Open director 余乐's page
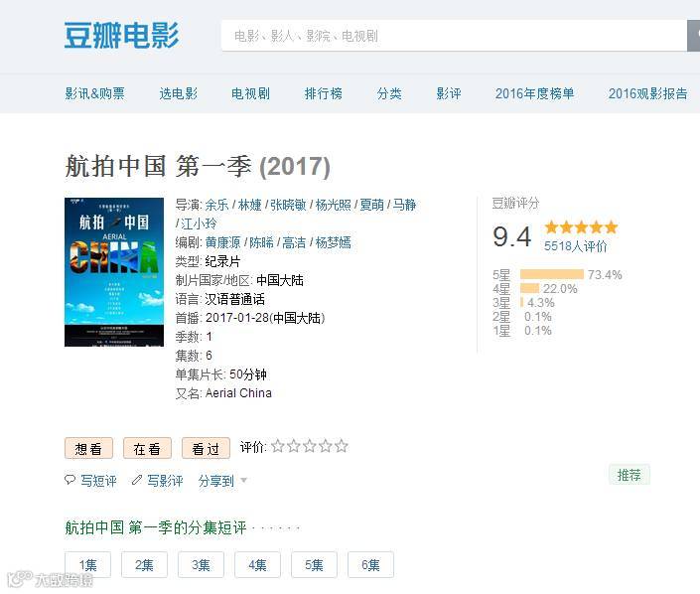 point(217,205)
